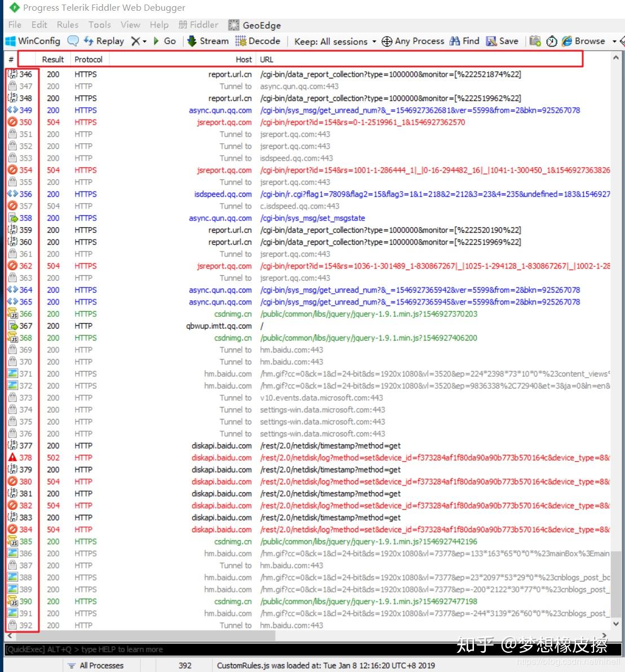The height and width of the screenshot is (672, 625).
Task: Open the File menu
Action: tap(15, 25)
